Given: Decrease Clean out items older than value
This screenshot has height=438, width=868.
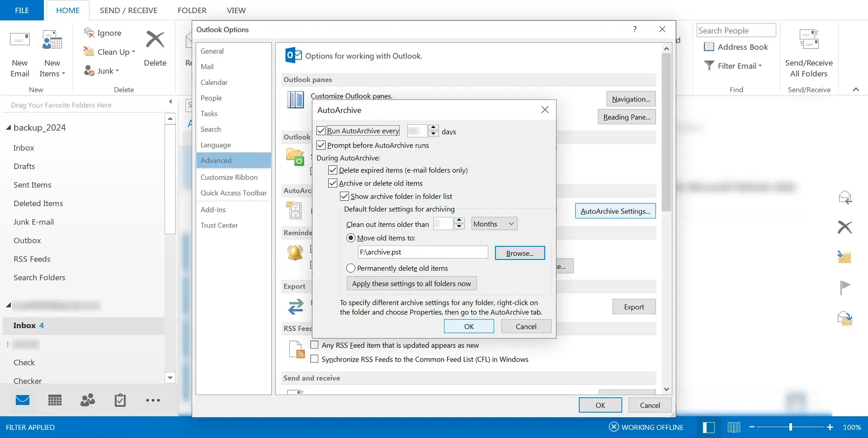Looking at the screenshot, I should [459, 227].
